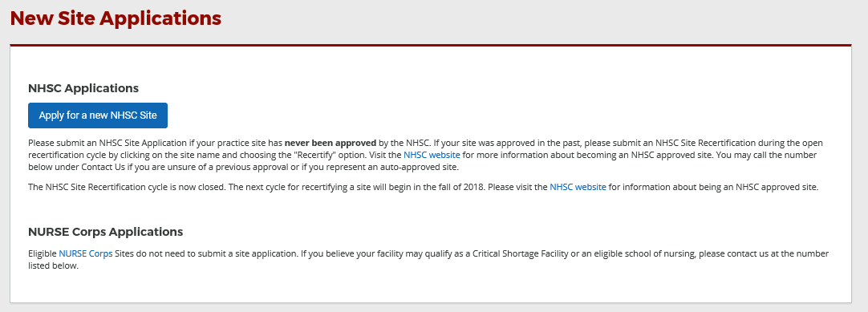
Task: Open NHSC website link in recertification cycle paragraph
Action: 578,187
